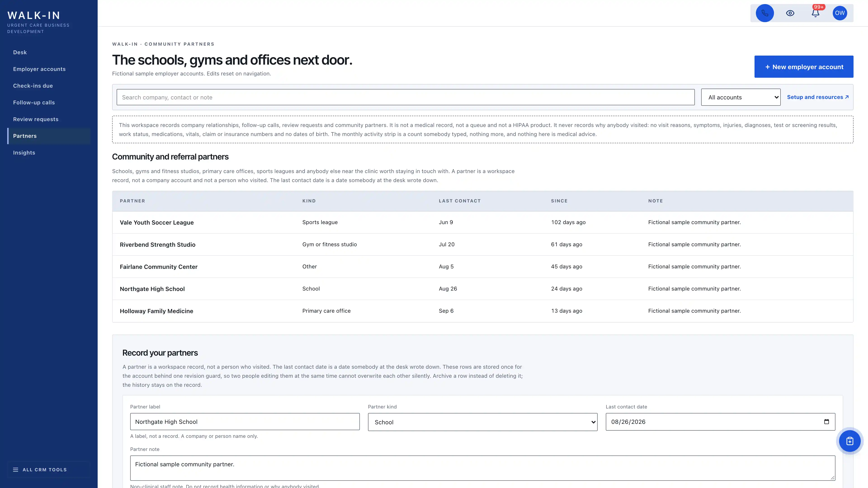The image size is (868, 488).
Task: Click the '13 days ago' cell
Action: coord(566,311)
